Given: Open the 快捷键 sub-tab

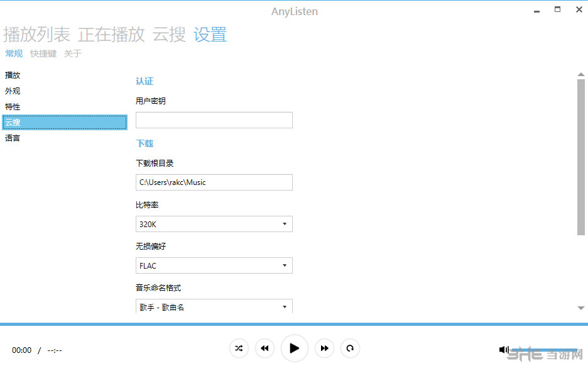Looking at the screenshot, I should pos(43,53).
